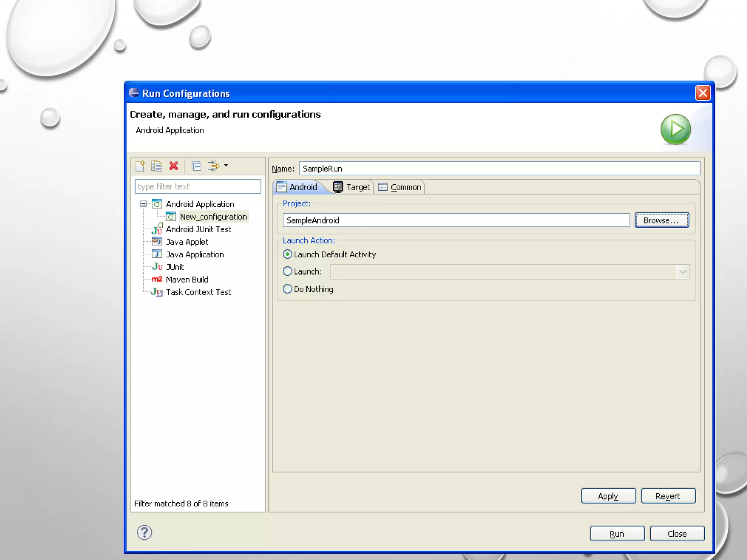Delete selected configuration with red X
Viewport: 747px width, 560px height.
(174, 166)
